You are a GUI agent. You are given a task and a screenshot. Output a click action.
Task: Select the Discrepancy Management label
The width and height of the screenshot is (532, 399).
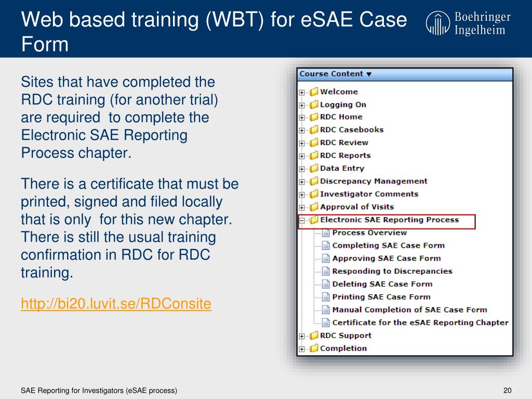coord(374,181)
